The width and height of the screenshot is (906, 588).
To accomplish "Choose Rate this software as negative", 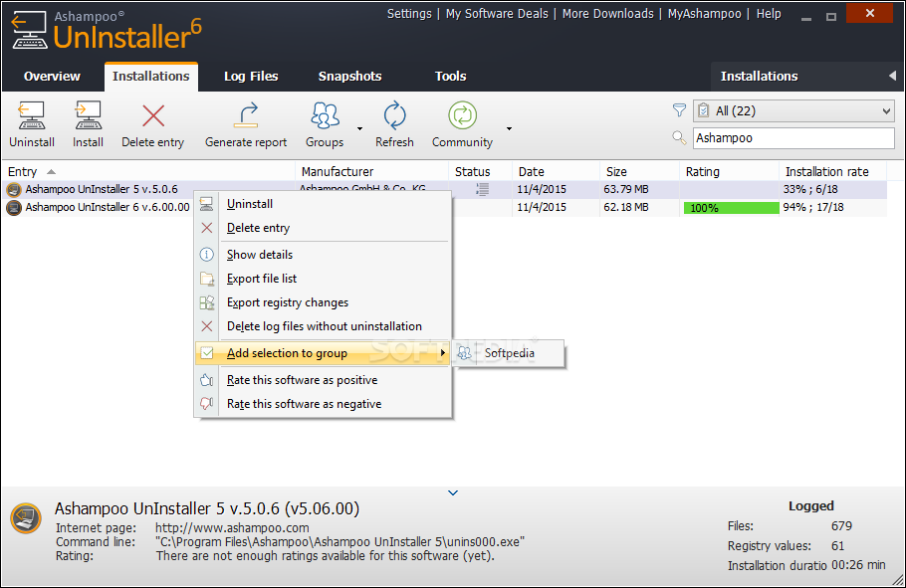I will coord(323,404).
